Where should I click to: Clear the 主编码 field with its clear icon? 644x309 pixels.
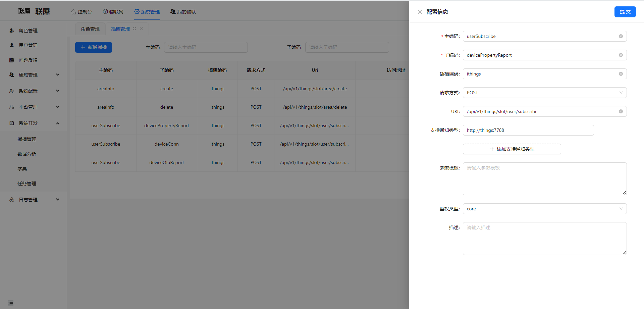pos(621,36)
